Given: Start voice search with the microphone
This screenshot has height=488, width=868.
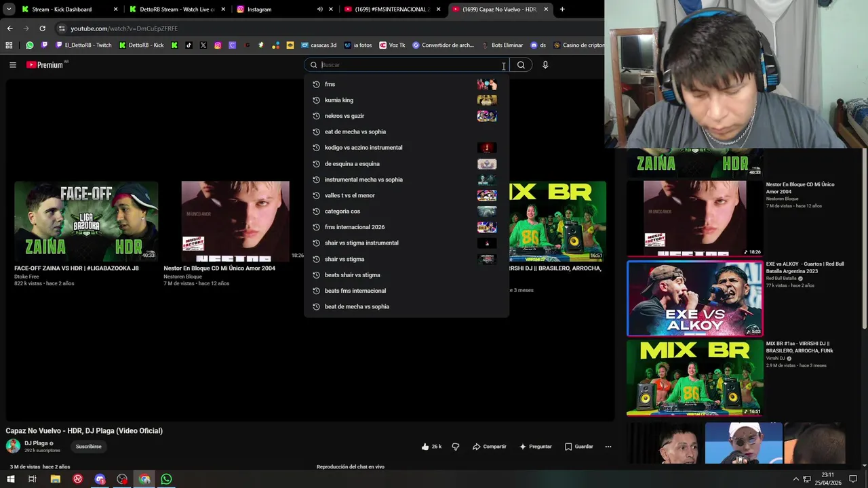Looking at the screenshot, I should 545,65.
